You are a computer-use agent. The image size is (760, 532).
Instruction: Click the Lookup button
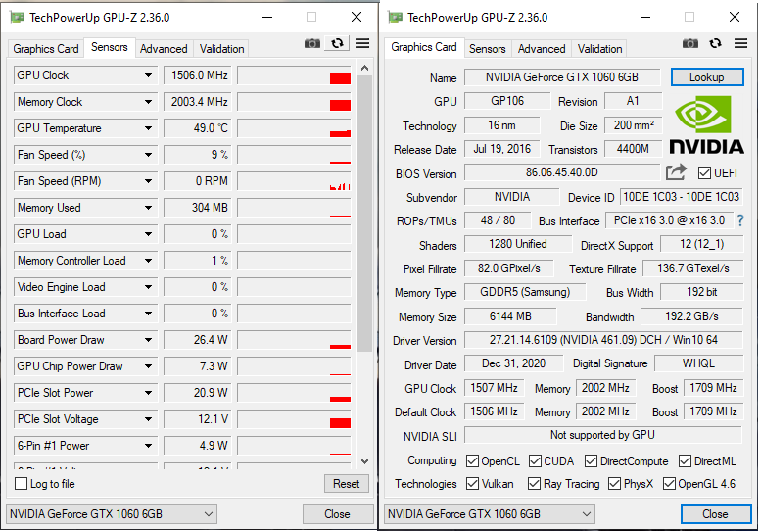click(x=707, y=77)
